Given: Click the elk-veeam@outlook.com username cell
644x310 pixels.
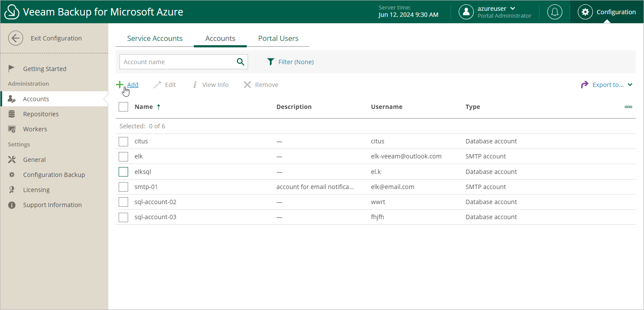Looking at the screenshot, I should 406,156.
